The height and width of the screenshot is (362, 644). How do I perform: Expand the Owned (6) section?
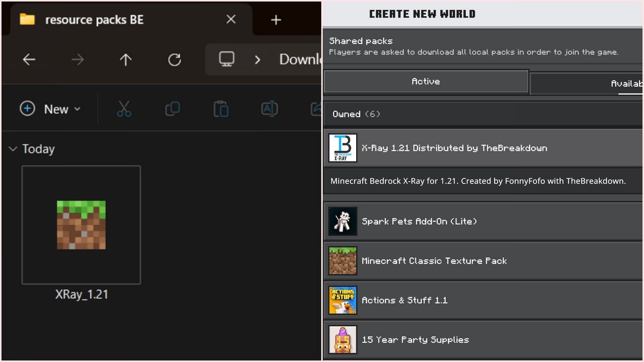(x=357, y=114)
